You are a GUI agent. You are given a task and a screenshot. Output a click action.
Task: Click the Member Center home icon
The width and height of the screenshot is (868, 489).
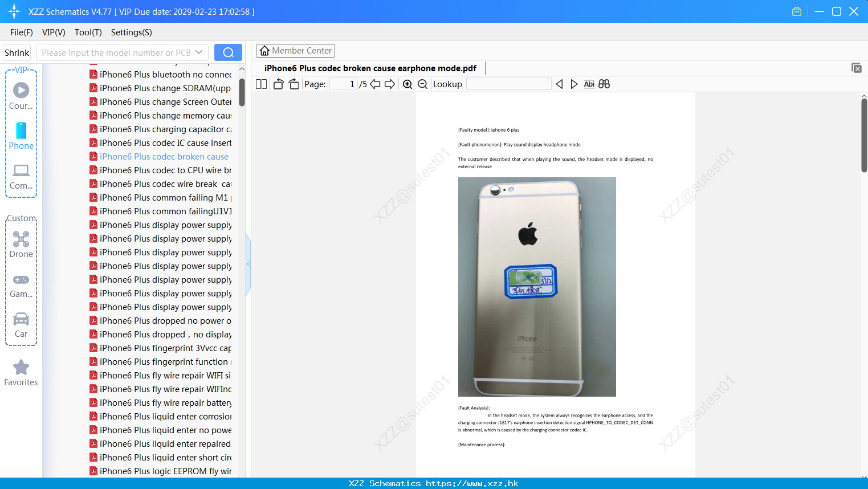(x=264, y=51)
